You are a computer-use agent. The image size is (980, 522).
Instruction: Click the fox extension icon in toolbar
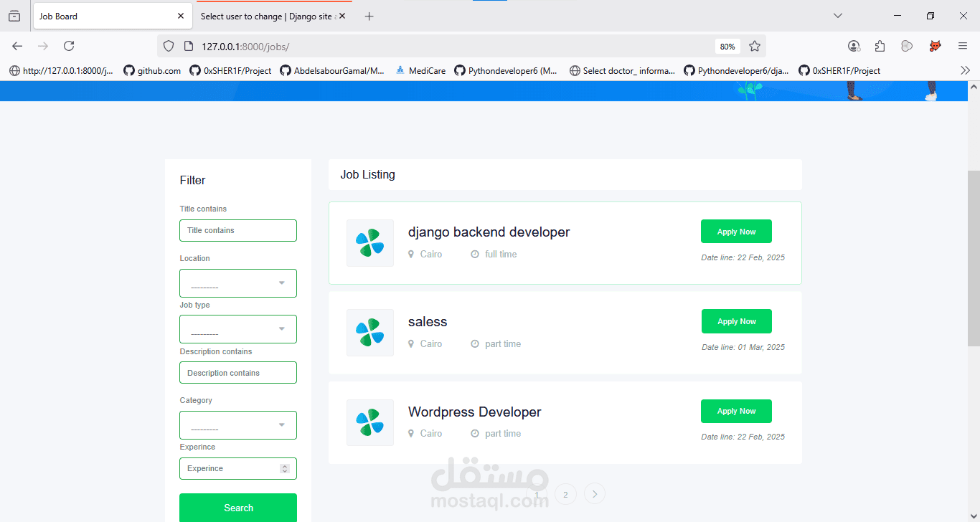point(936,46)
